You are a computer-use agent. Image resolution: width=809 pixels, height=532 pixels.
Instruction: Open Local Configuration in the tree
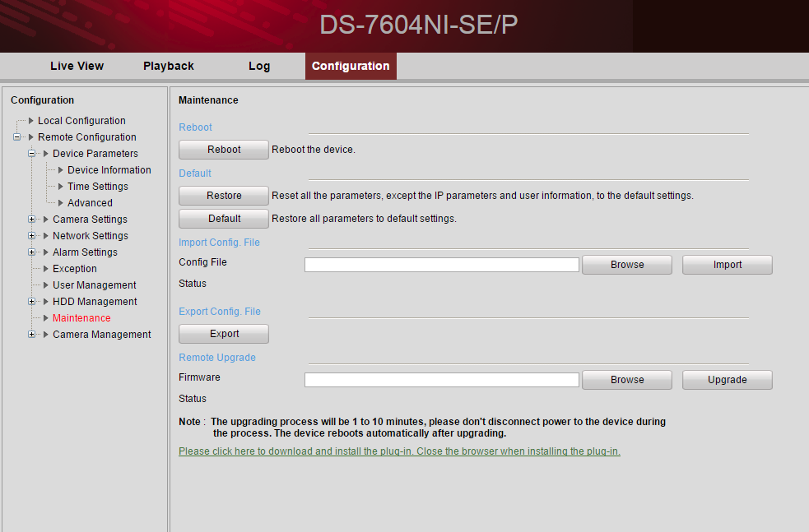click(81, 121)
